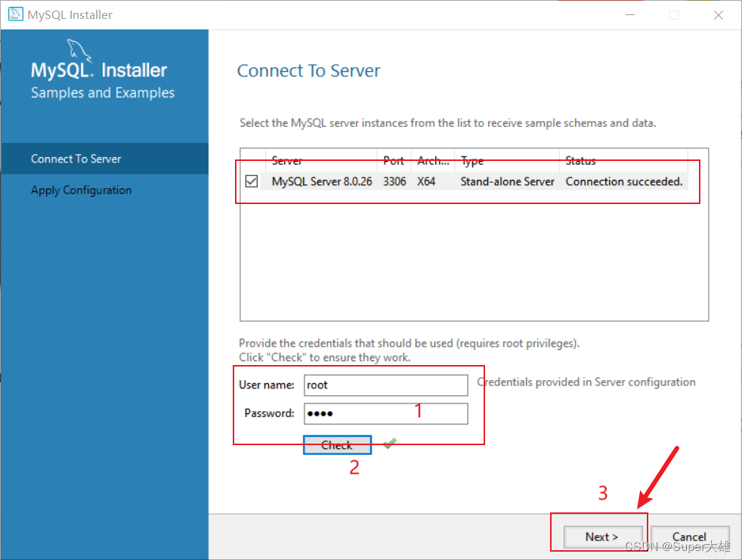Click the Connect To Server heading
742x560 pixels.
point(308,70)
